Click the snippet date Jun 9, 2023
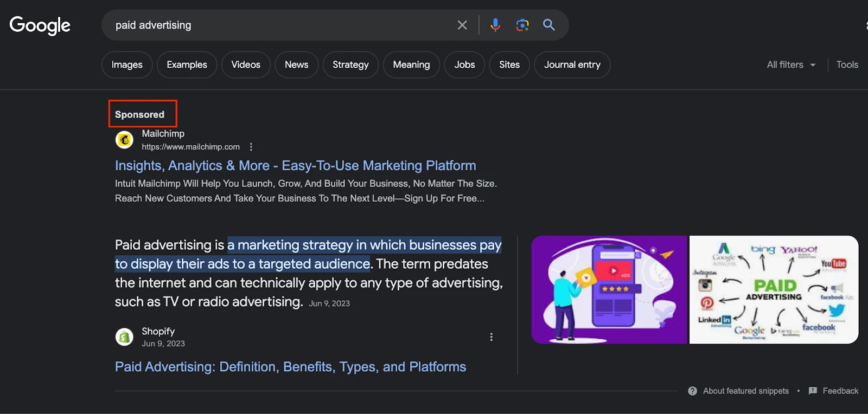 point(329,303)
